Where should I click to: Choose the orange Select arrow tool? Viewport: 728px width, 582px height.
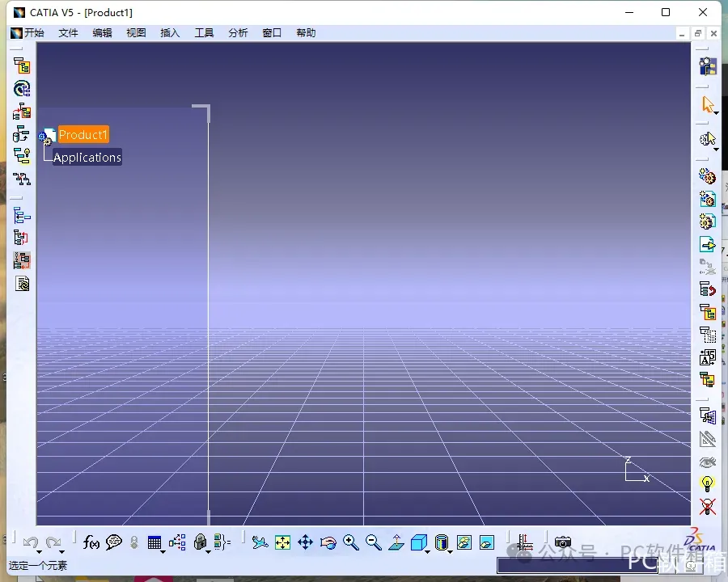(707, 104)
